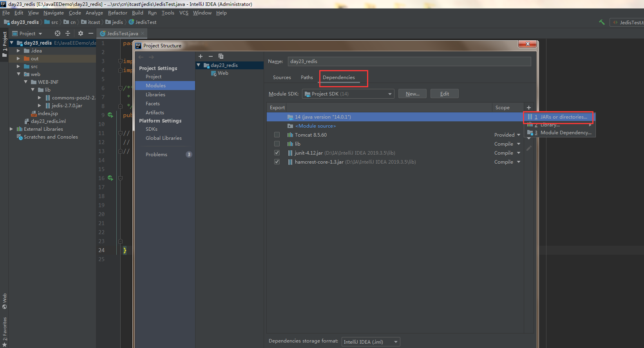644x348 pixels.
Task: Toggle export checkbox for Tomcat 8.5.60
Action: [277, 135]
